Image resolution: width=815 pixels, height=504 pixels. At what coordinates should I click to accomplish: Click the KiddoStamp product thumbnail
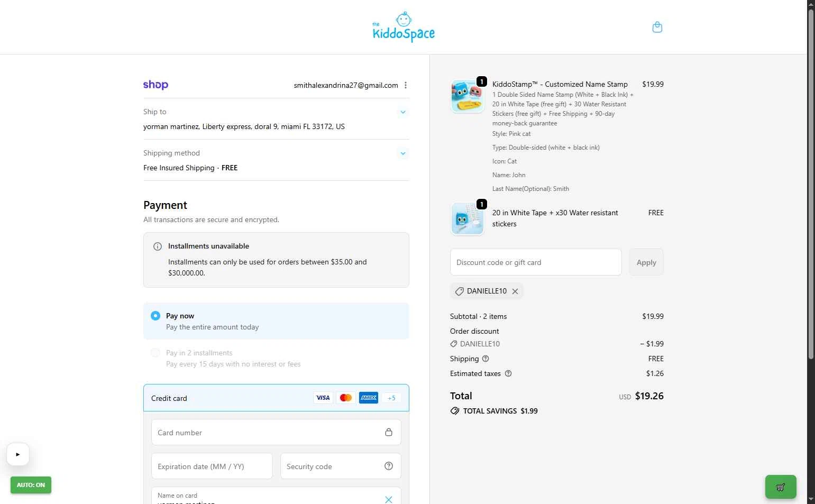tap(468, 96)
